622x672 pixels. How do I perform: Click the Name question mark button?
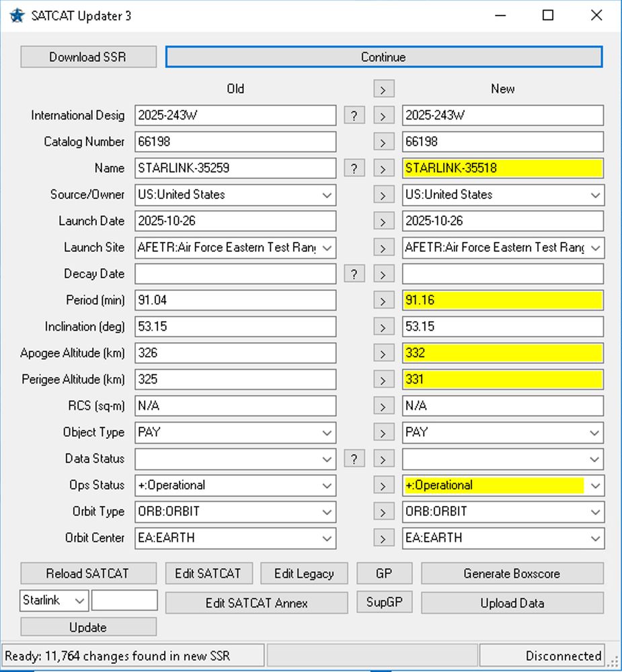click(x=354, y=169)
